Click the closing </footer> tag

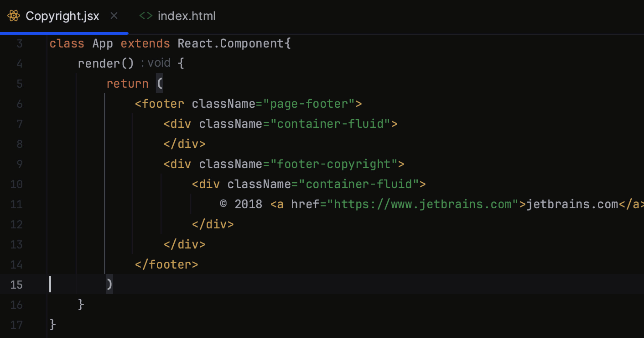(x=166, y=264)
